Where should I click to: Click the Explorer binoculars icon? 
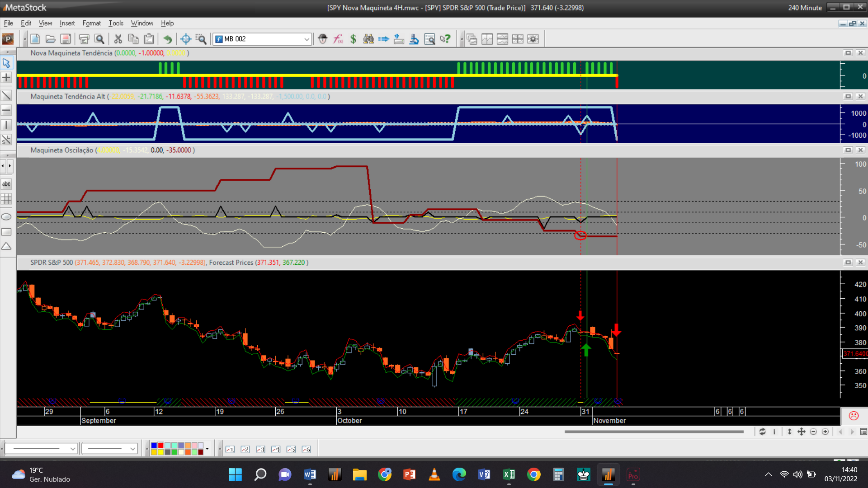click(x=368, y=39)
